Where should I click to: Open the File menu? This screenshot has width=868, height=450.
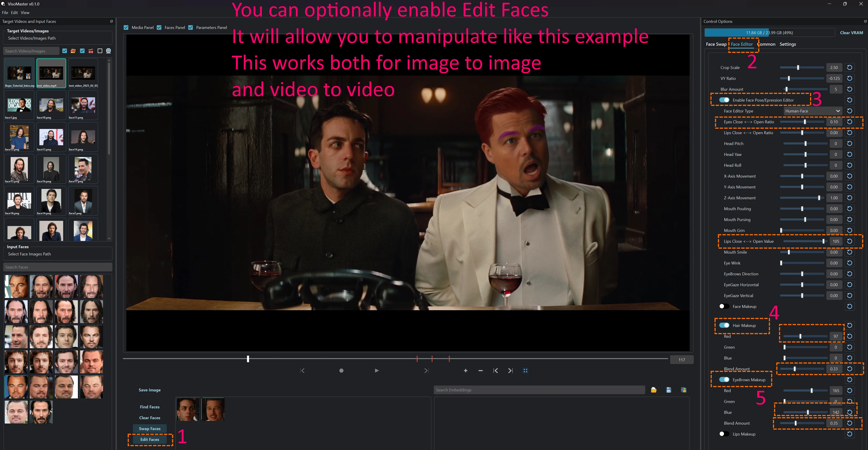pyautogui.click(x=5, y=12)
